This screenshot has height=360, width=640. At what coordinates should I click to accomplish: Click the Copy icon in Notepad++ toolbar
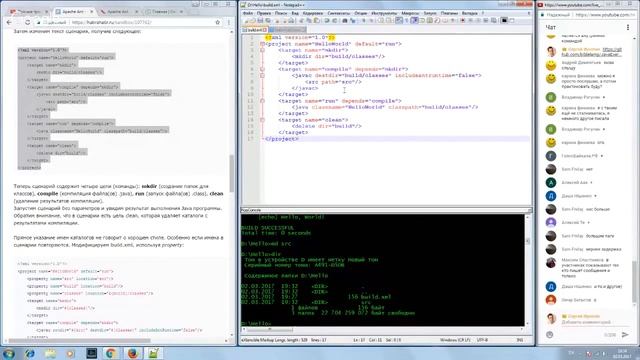coord(309,20)
